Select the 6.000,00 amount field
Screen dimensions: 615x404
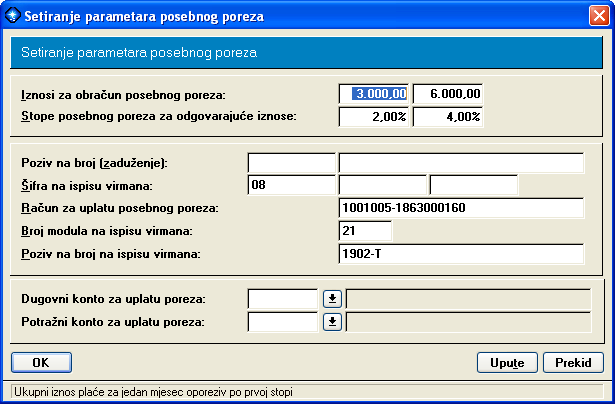point(448,94)
